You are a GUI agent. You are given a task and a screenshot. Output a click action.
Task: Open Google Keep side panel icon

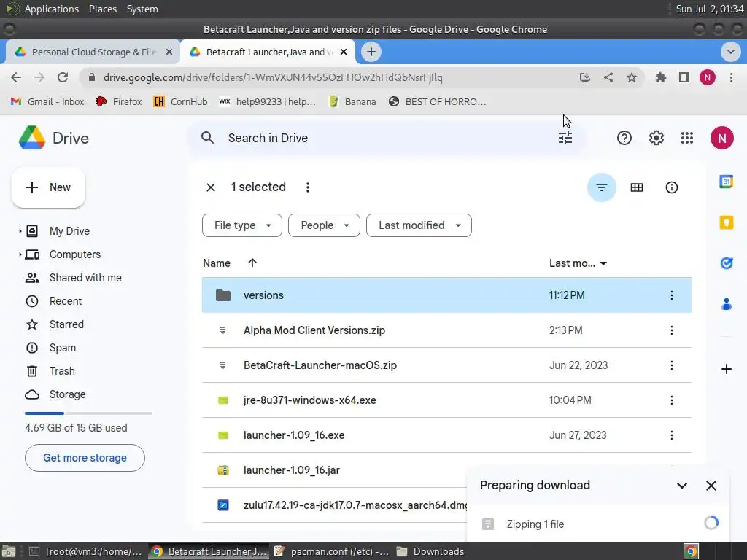coord(726,222)
